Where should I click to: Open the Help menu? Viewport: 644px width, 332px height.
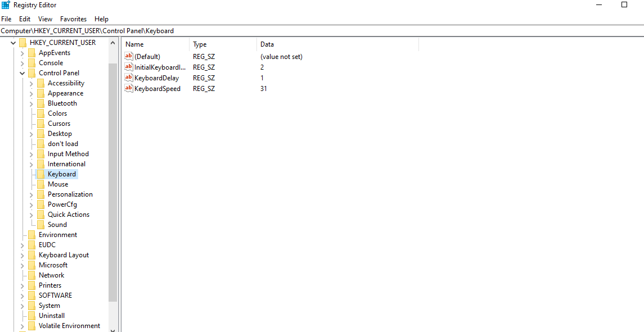tap(101, 19)
